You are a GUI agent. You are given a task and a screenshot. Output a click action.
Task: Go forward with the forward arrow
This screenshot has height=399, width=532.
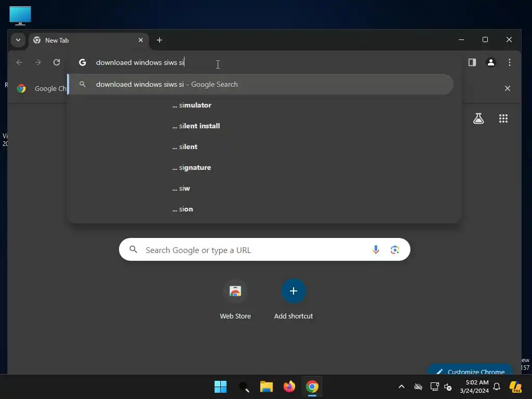tap(38, 62)
